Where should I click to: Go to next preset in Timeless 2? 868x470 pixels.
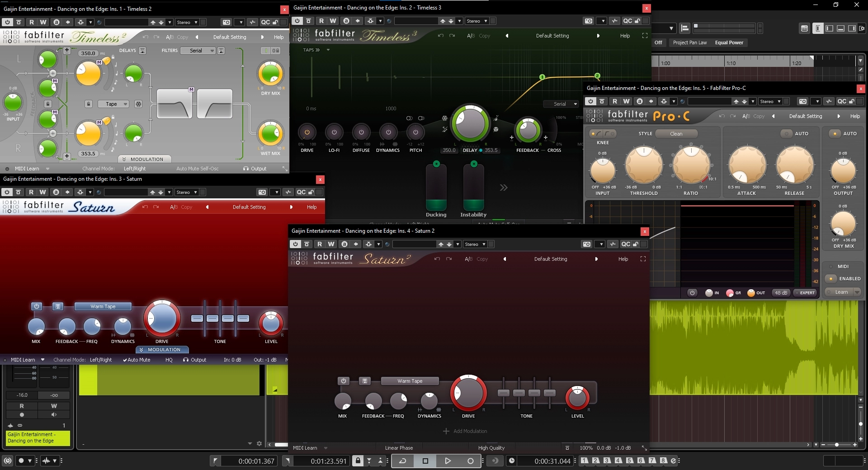pyautogui.click(x=262, y=37)
